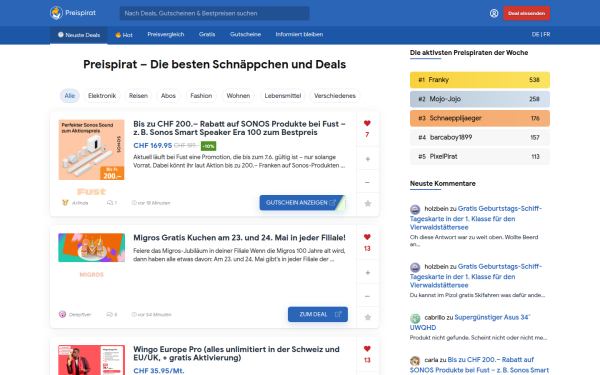Open comments icon on Sonos deal
The height and width of the screenshot is (375, 600).
tap(110, 203)
